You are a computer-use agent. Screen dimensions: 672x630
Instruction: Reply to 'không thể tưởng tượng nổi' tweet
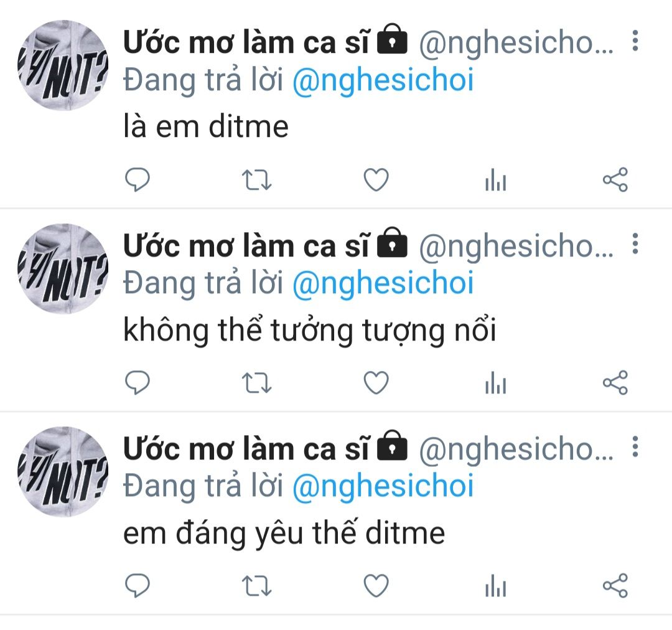click(x=137, y=383)
